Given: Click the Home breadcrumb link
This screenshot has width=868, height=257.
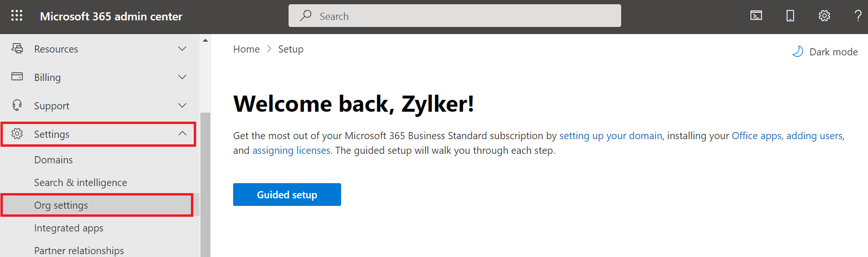Looking at the screenshot, I should (x=246, y=49).
